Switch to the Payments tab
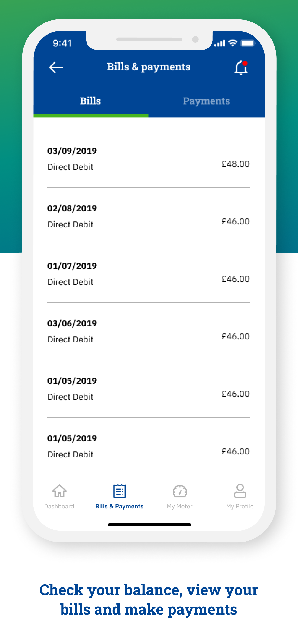298x644 pixels. 206,101
